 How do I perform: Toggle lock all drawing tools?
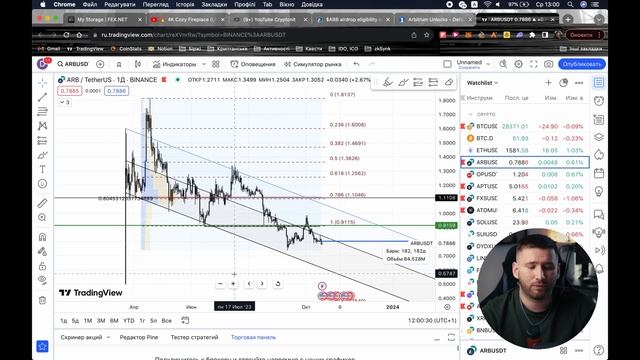[42, 266]
